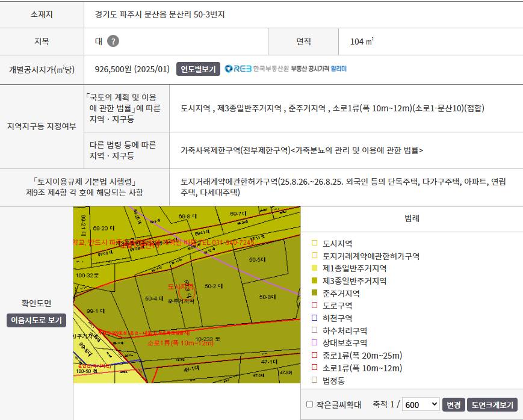Click the 법정동 legend color box

click(x=314, y=380)
